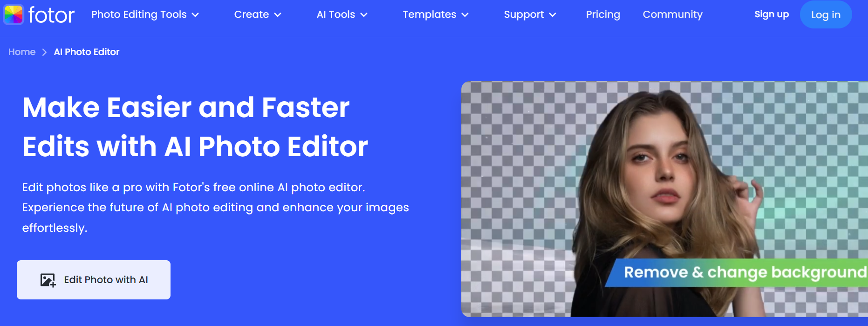Click the Sign up link
The width and height of the screenshot is (868, 326).
point(772,14)
